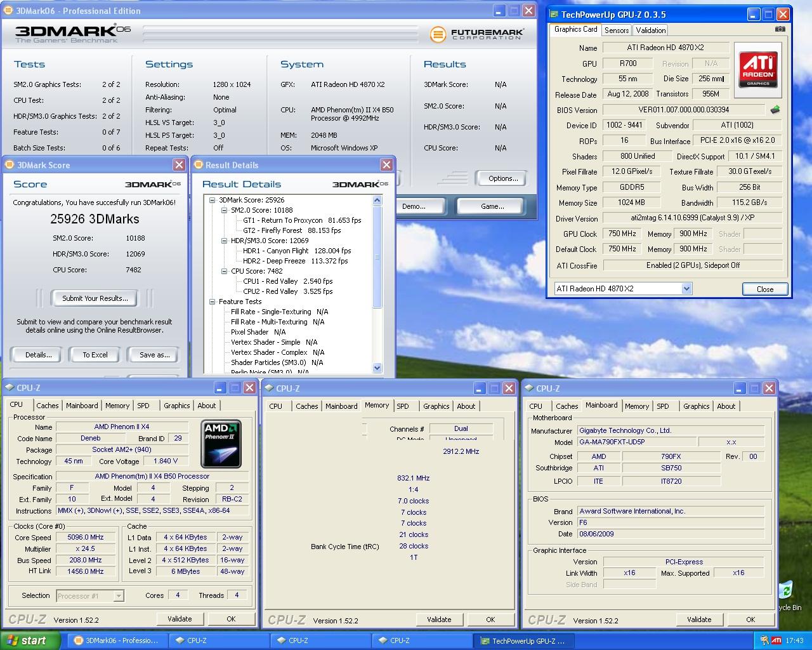The image size is (812, 650).
Task: Open Graphics tab in the right CPU-Z window
Action: point(697,406)
